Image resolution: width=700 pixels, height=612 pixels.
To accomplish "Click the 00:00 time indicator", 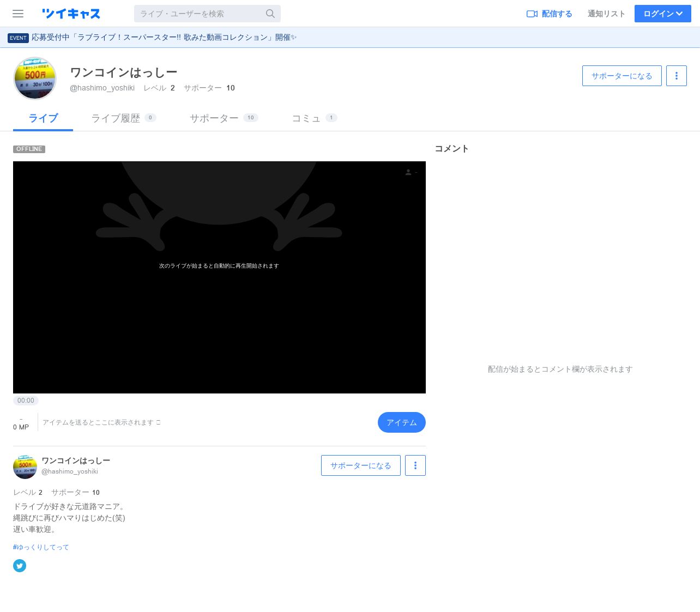I will point(26,401).
